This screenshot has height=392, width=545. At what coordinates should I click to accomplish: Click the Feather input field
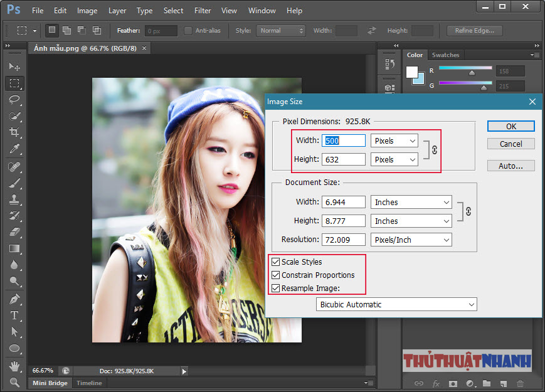tap(161, 31)
